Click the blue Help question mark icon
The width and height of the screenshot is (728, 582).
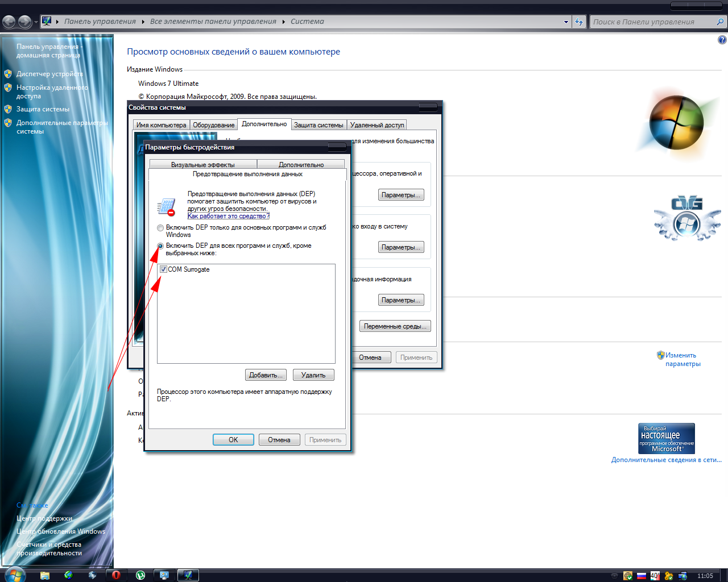click(722, 40)
